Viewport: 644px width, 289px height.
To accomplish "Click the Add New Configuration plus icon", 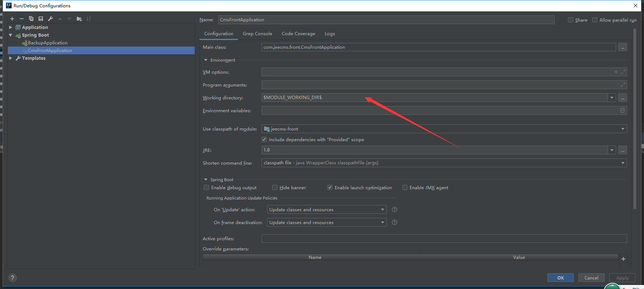I will tap(12, 19).
